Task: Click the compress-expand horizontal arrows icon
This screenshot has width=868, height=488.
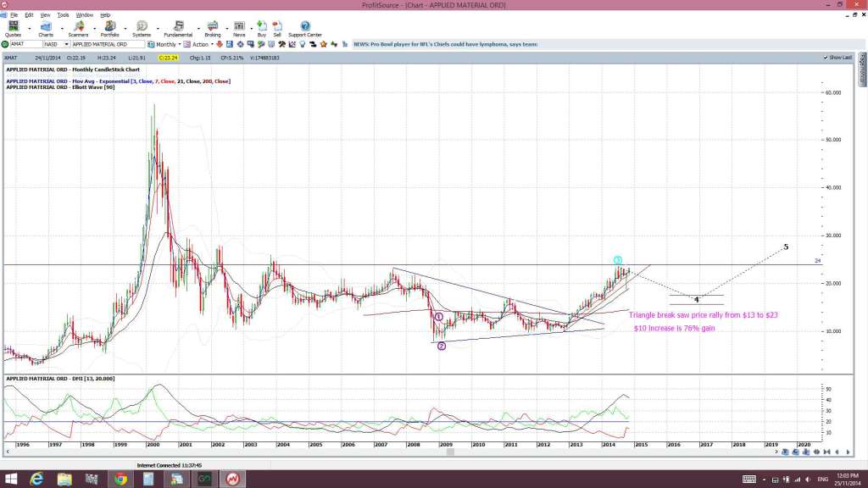Action: coord(826,452)
